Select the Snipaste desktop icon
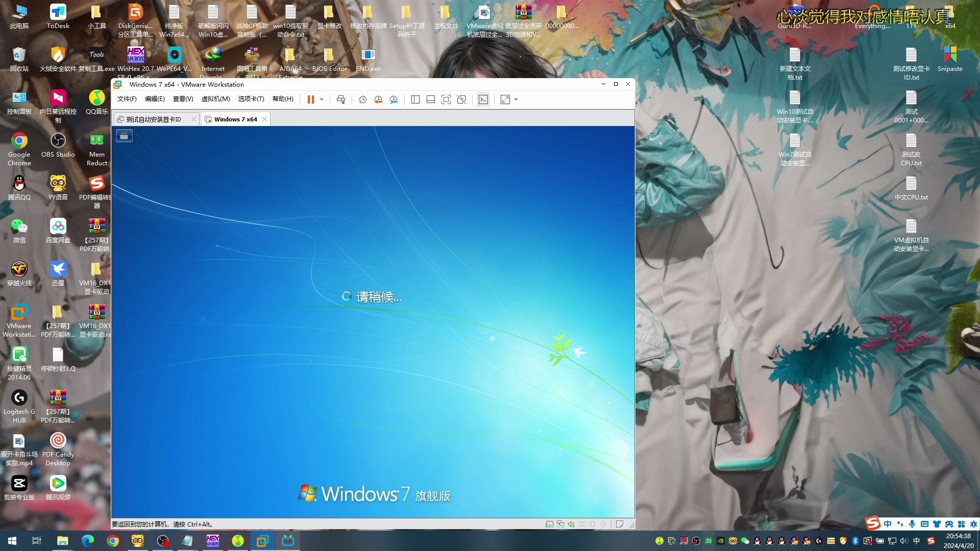The width and height of the screenshot is (980, 551). point(950,60)
